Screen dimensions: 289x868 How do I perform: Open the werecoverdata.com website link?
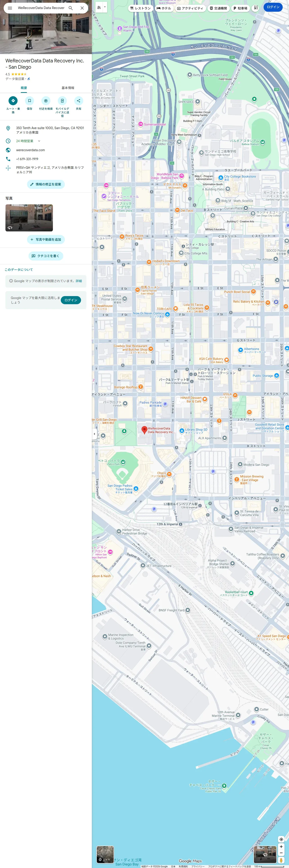pyautogui.click(x=46, y=150)
